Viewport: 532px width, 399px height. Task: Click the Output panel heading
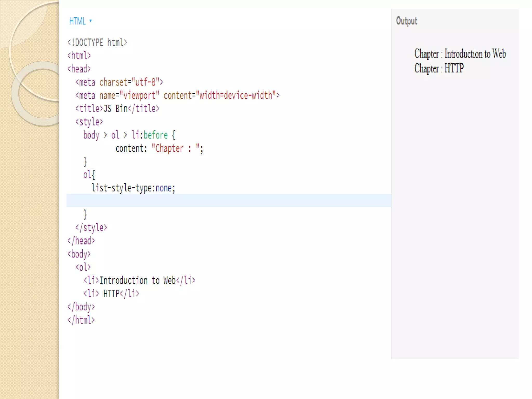(406, 21)
